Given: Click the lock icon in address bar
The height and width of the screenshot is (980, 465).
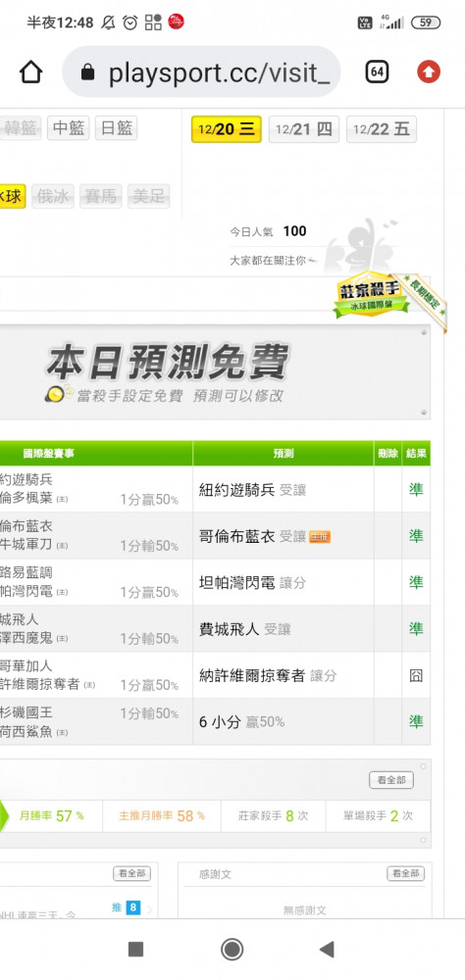Looking at the screenshot, I should click(88, 73).
